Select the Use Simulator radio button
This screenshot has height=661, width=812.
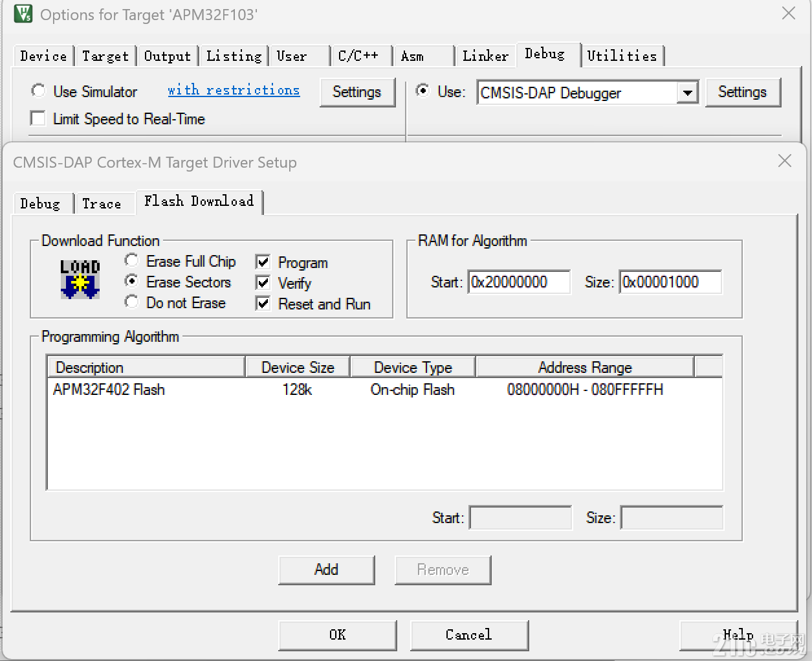(x=38, y=91)
